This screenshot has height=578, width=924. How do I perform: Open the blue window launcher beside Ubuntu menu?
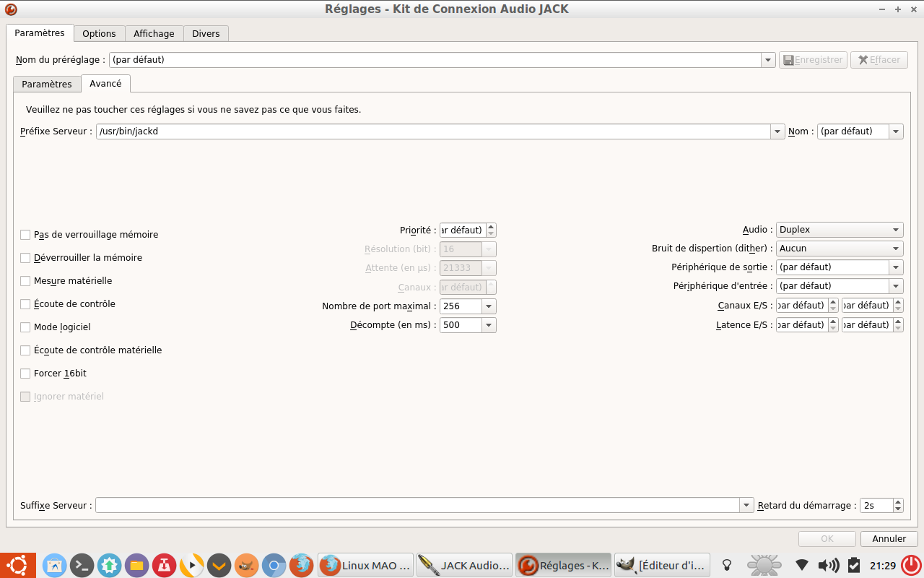(x=55, y=565)
